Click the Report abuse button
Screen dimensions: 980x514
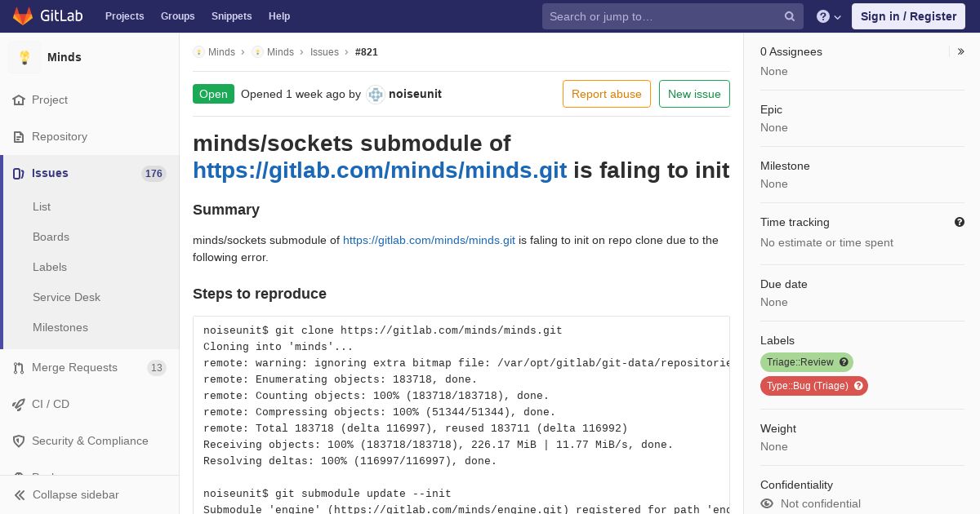(607, 94)
